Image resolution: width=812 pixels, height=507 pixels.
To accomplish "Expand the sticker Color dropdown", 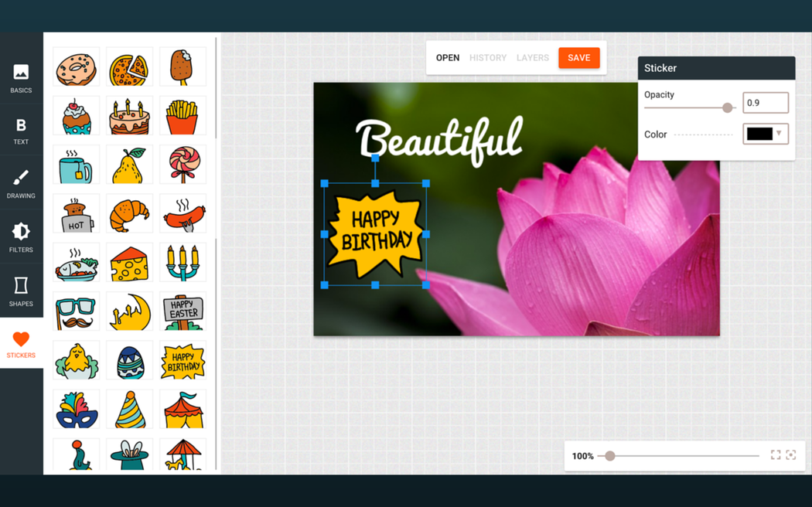I will coord(765,134).
